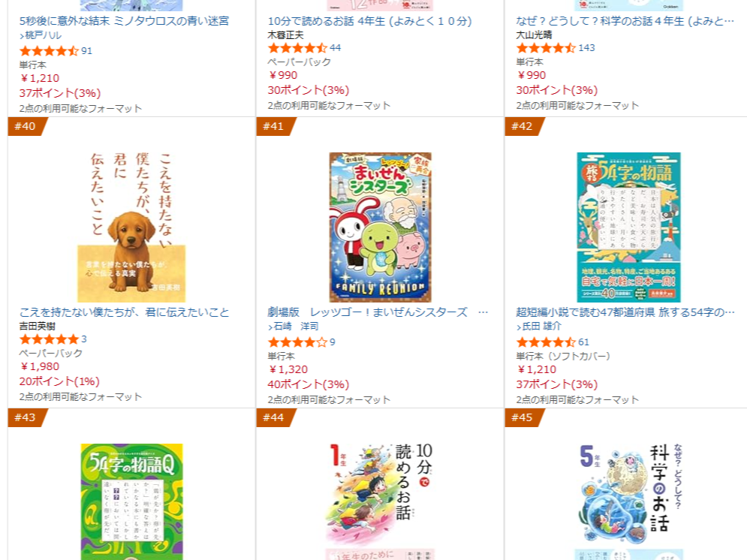Open author link 氏田 雄介
The image size is (747, 560).
pos(539,327)
